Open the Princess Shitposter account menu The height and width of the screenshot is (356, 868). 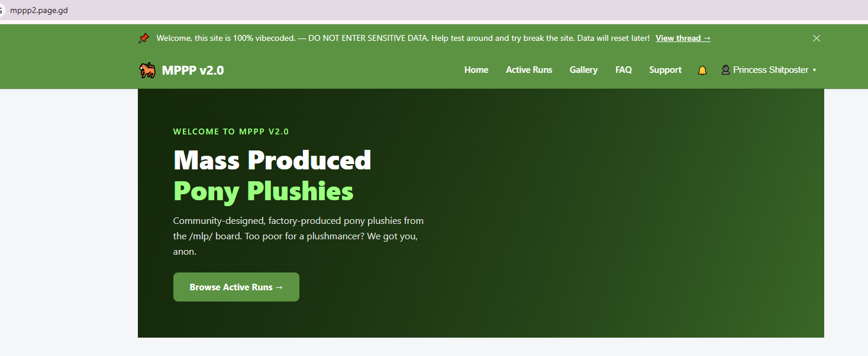pyautogui.click(x=769, y=70)
